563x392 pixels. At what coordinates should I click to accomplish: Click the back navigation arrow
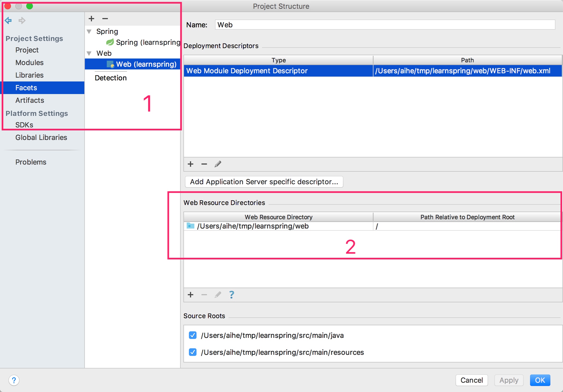8,21
